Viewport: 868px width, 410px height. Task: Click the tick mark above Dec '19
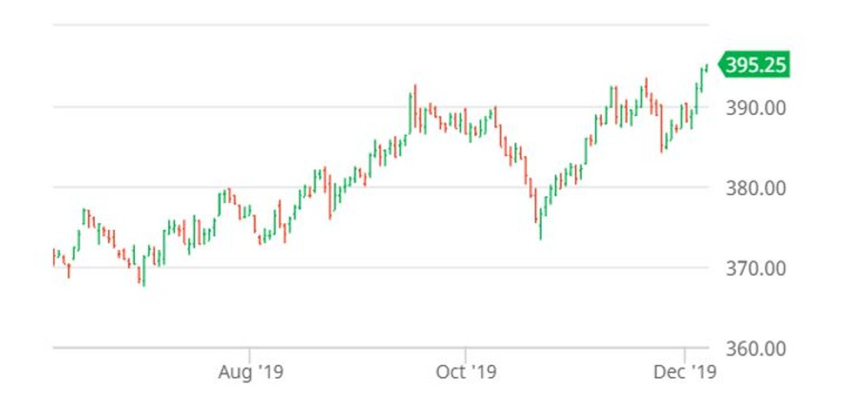click(684, 354)
